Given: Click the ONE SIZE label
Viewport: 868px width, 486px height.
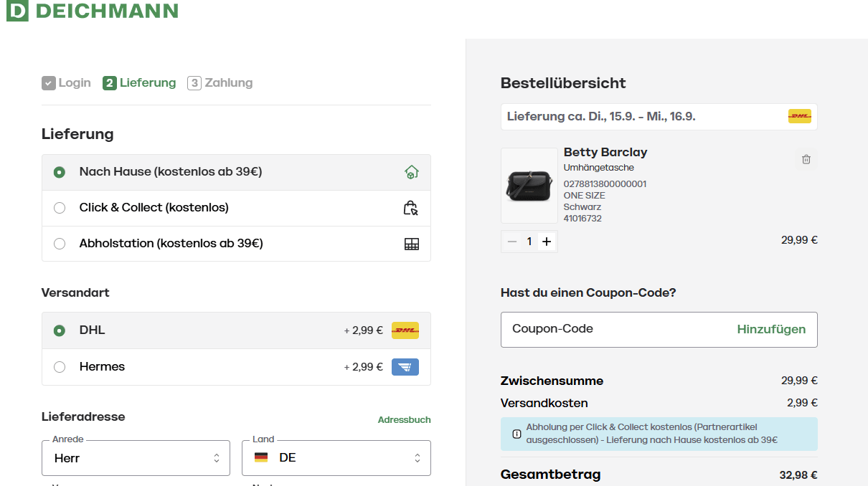Looking at the screenshot, I should 585,196.
